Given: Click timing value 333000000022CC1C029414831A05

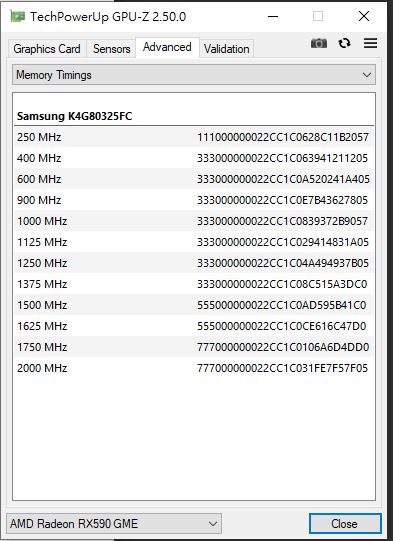Looking at the screenshot, I should (283, 242).
